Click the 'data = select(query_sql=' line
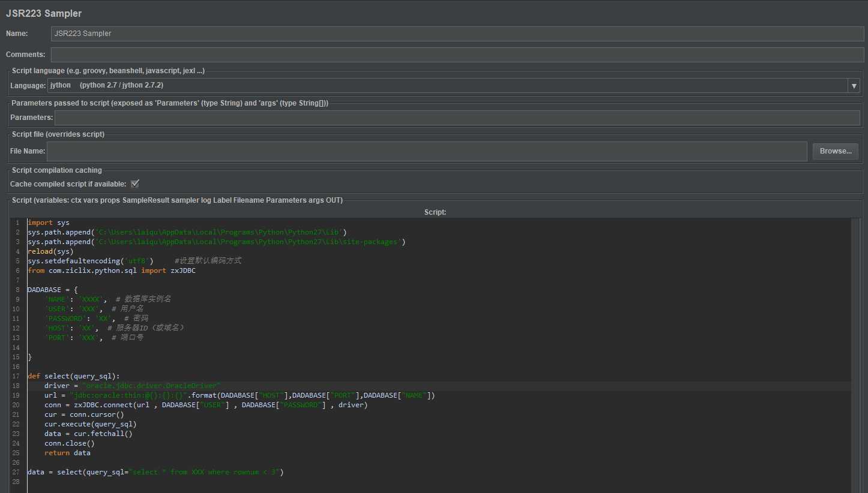The image size is (868, 493). click(x=155, y=472)
